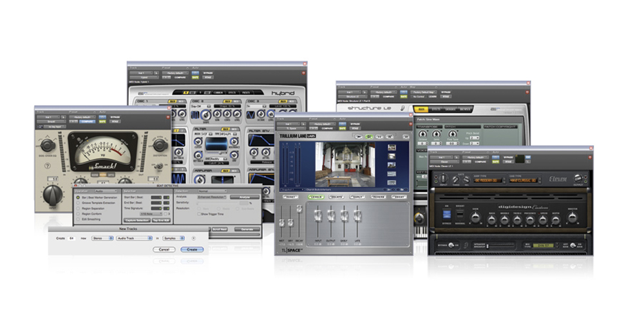Image resolution: width=644 pixels, height=328 pixels.
Task: Open Structure LE Main tab
Action: [x=420, y=110]
